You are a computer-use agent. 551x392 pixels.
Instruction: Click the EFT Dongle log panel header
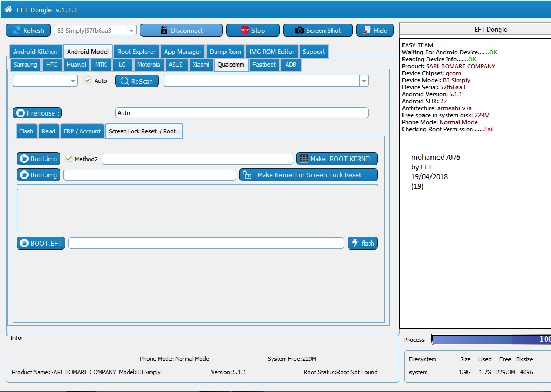point(475,30)
